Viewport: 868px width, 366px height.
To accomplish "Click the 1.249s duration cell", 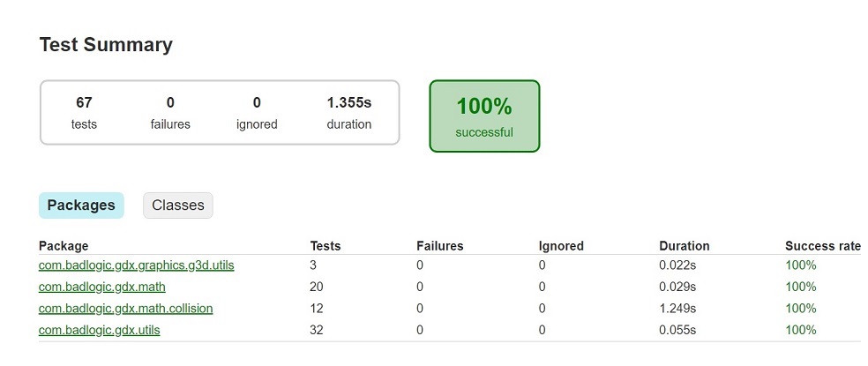I will click(x=677, y=309).
